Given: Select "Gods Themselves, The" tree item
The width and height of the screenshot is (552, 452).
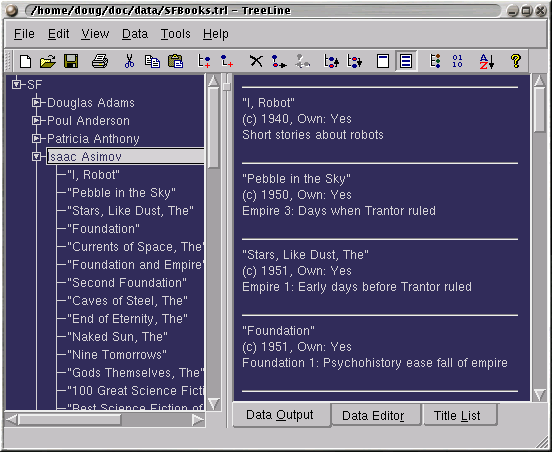Looking at the screenshot, I should [135, 372].
